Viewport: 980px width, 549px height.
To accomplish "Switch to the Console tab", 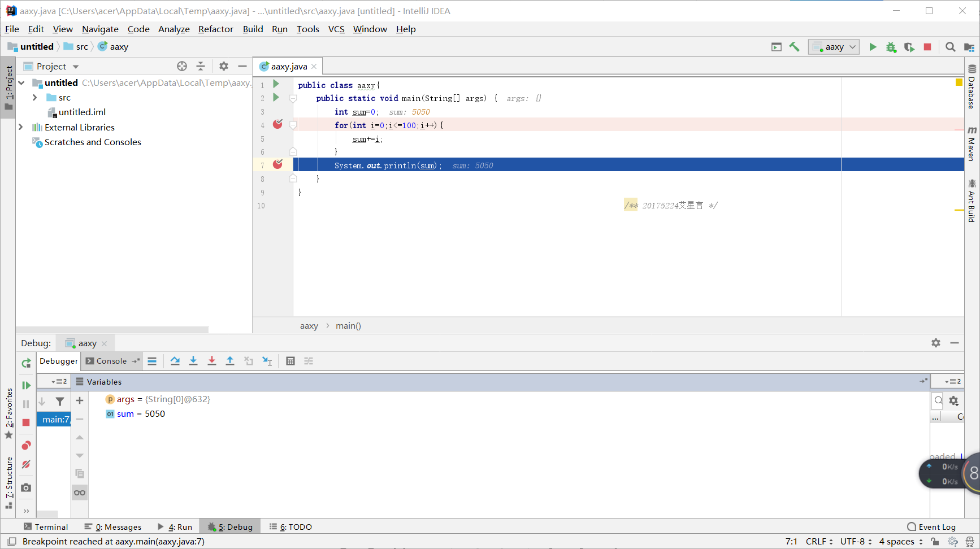I will [111, 361].
